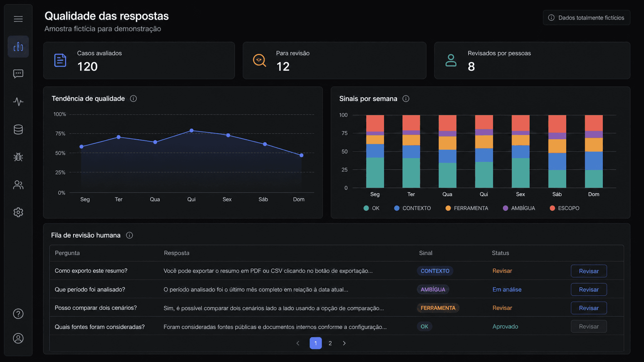Click question 'Quais fontes foram consideradas?'
Screen dimensions: 644x362
pyautogui.click(x=100, y=327)
